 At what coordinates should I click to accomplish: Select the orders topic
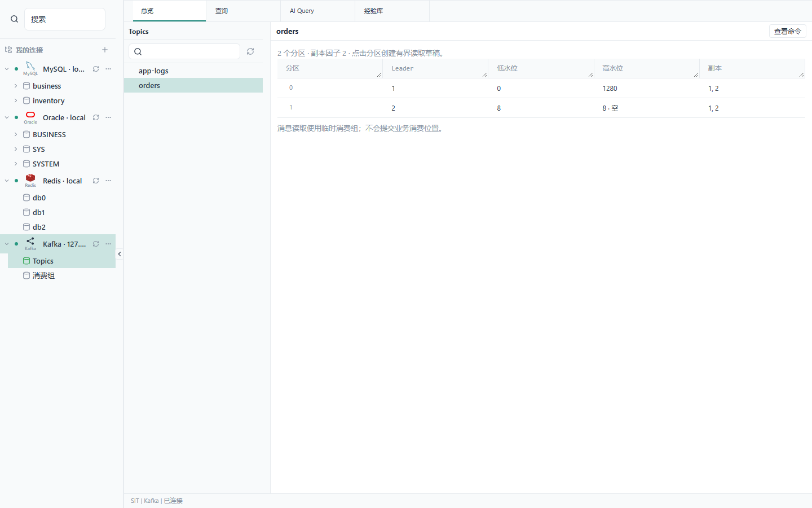click(193, 85)
